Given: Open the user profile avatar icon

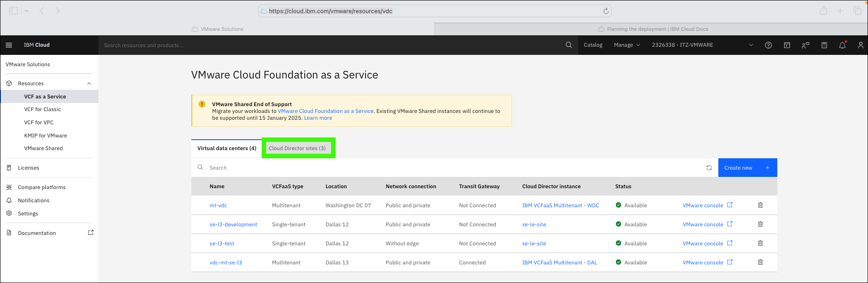Looking at the screenshot, I should click(860, 45).
